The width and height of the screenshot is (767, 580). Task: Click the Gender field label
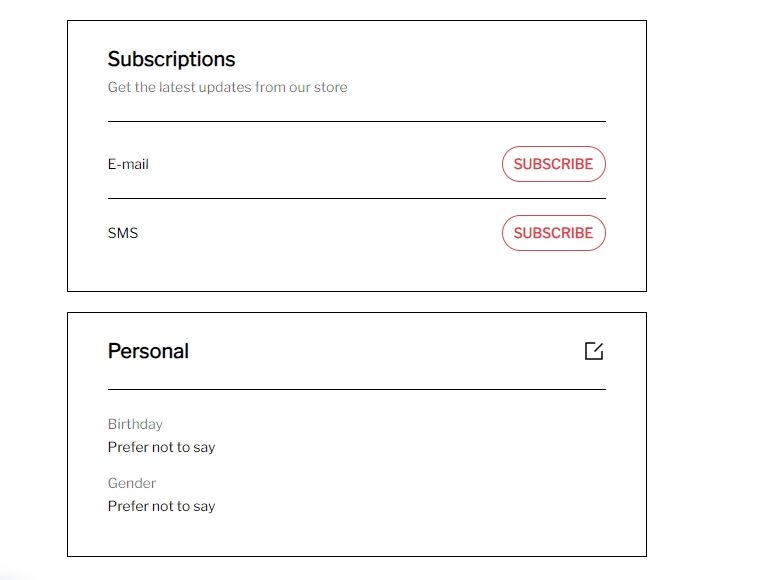pos(132,483)
